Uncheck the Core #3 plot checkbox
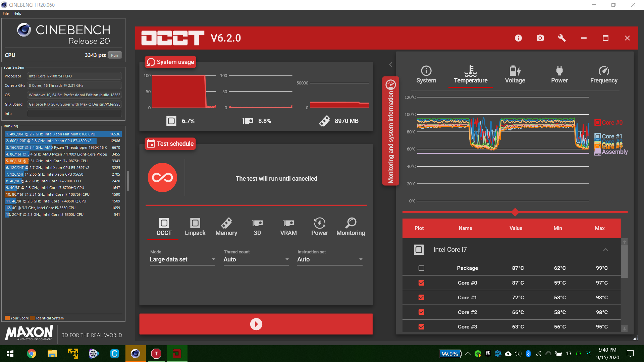The height and width of the screenshot is (362, 644). tap(421, 327)
